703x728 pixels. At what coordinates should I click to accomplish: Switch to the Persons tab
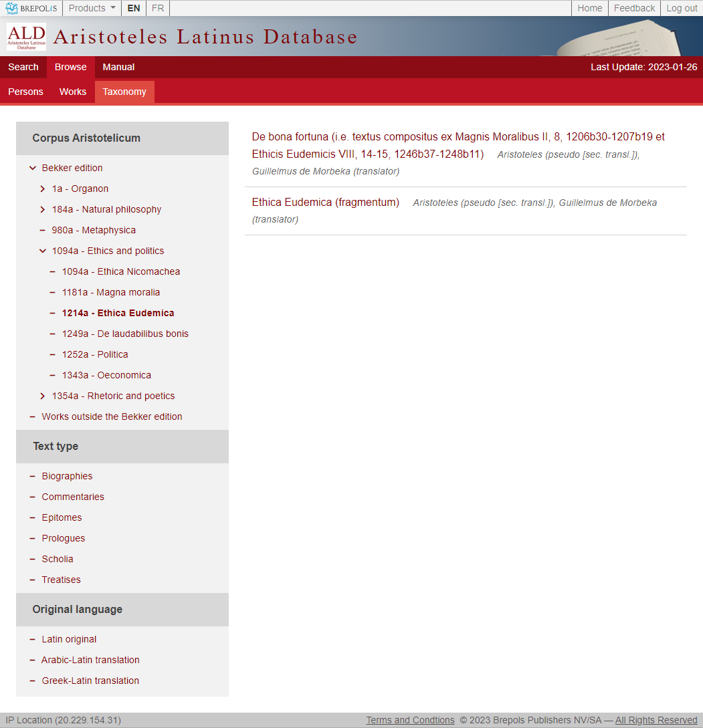coord(25,92)
